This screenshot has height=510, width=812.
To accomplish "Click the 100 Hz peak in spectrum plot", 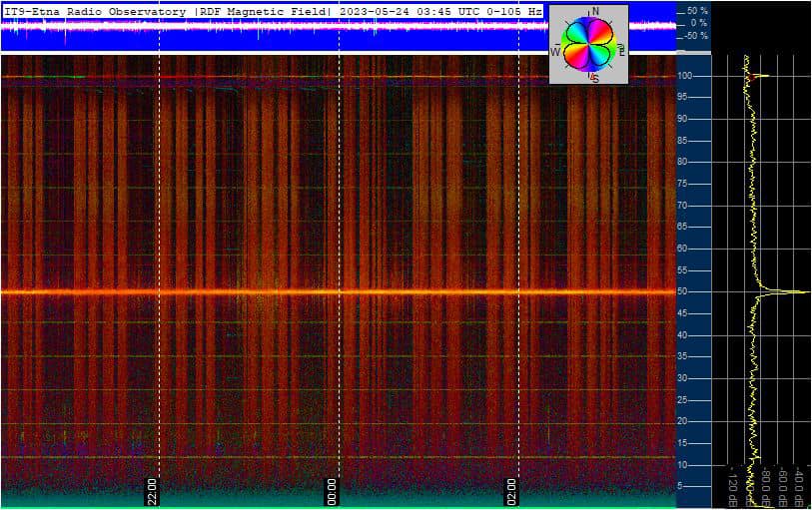I will tap(760, 76).
